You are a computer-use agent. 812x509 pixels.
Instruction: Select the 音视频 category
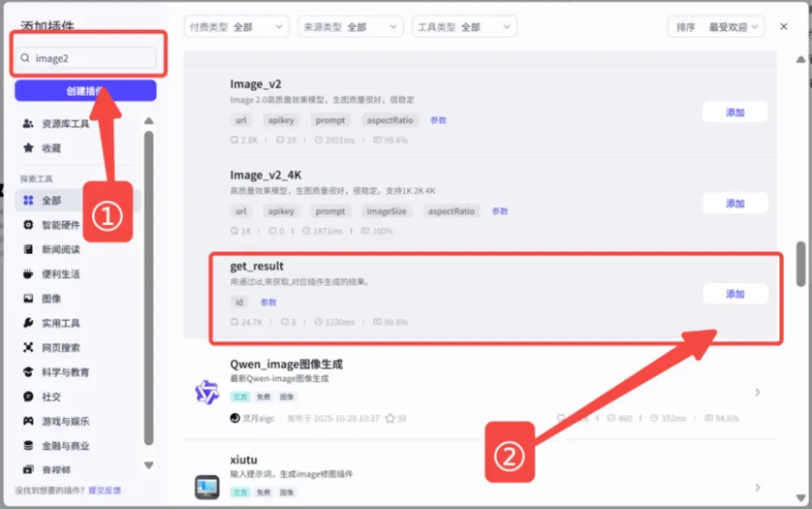tap(47, 470)
